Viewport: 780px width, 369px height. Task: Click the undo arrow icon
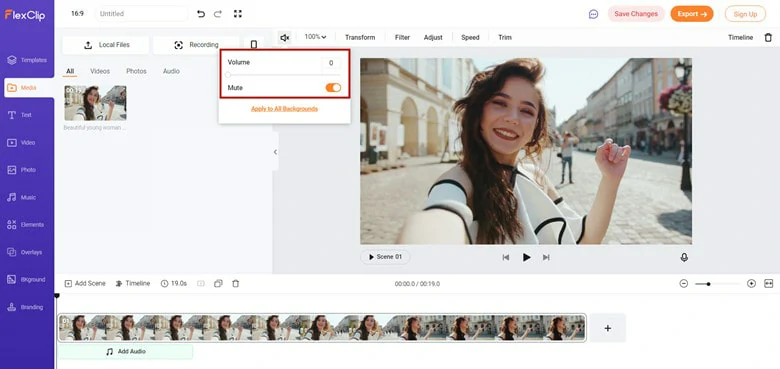coord(201,14)
